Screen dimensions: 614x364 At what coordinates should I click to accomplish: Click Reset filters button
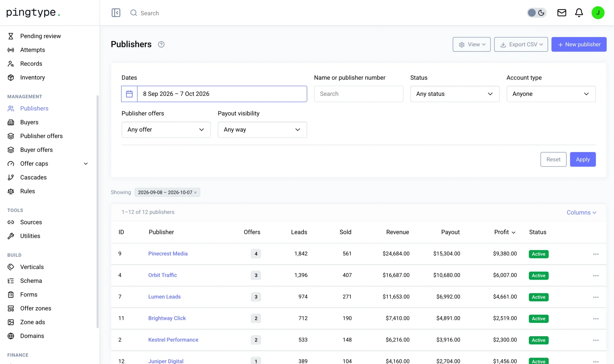553,159
